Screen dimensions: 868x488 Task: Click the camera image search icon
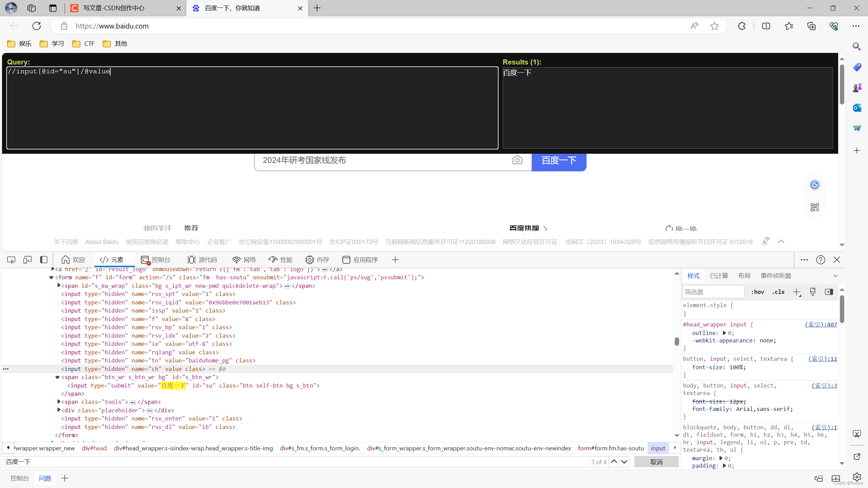(517, 160)
